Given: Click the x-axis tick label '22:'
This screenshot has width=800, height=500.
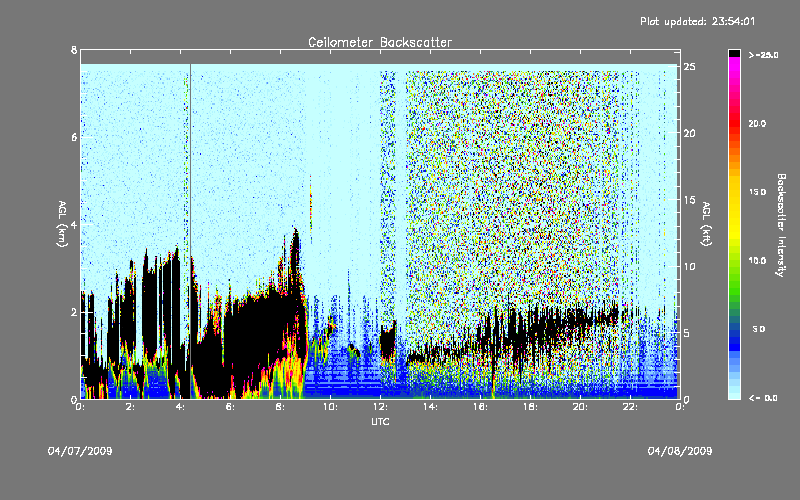Looking at the screenshot, I should click(630, 407).
